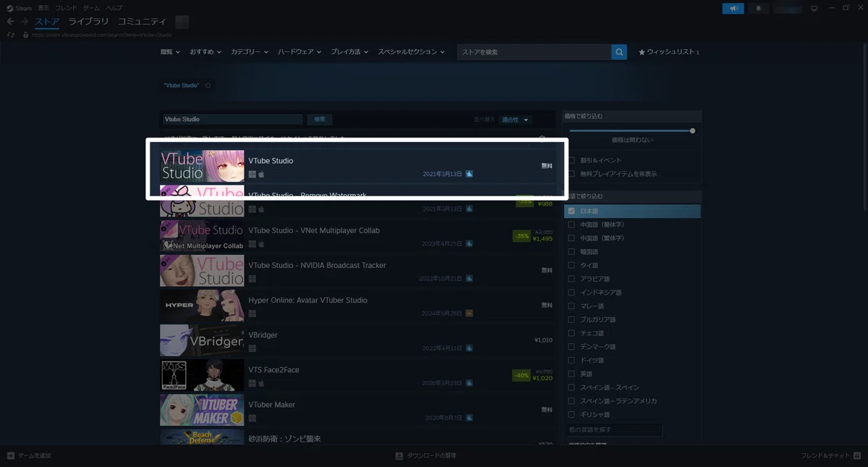
Task: Reload the store page with the refresh icon
Action: (x=10, y=34)
